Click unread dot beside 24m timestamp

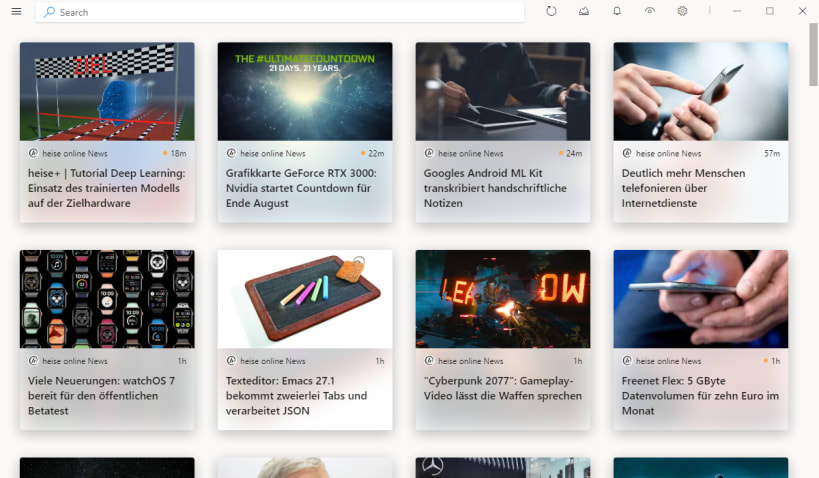click(561, 153)
